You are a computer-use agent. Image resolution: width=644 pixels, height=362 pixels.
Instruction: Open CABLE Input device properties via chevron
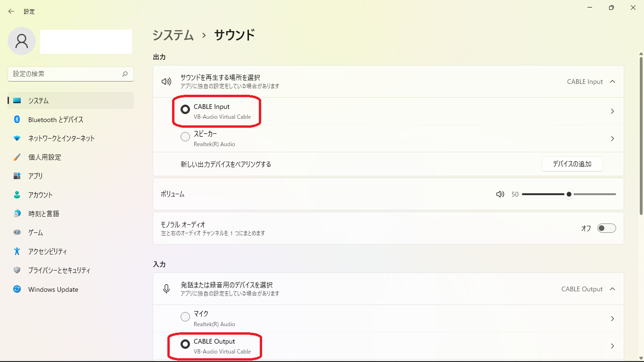(612, 111)
